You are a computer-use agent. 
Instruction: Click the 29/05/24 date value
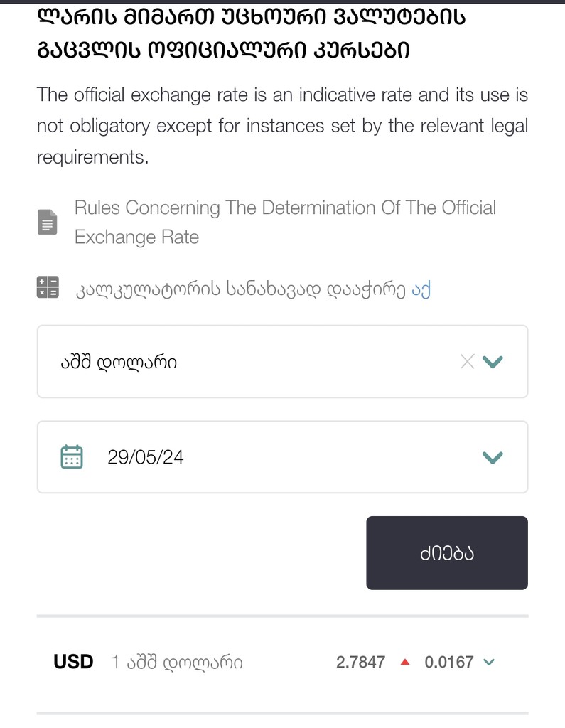pyautogui.click(x=146, y=457)
